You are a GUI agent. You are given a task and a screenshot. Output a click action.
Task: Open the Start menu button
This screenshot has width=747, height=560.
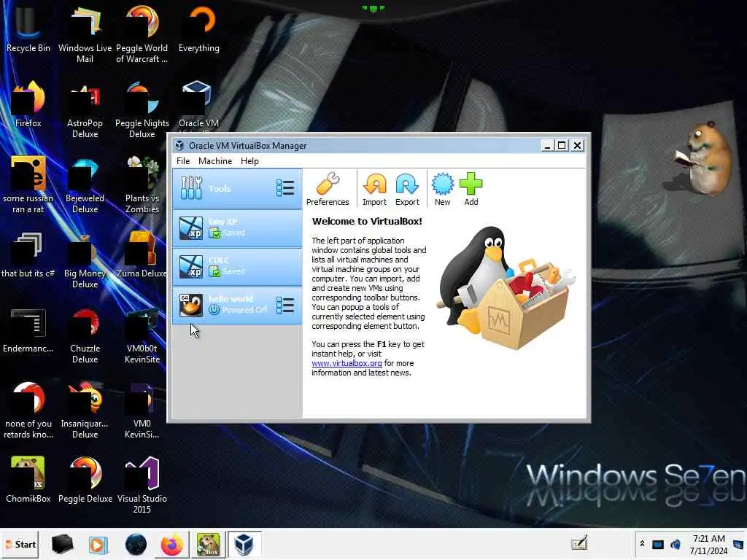[x=20, y=544]
